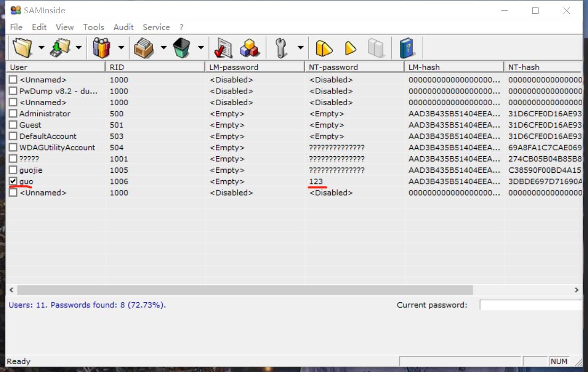588x372 pixels.
Task: Click the scroll right arrow
Action: point(576,290)
